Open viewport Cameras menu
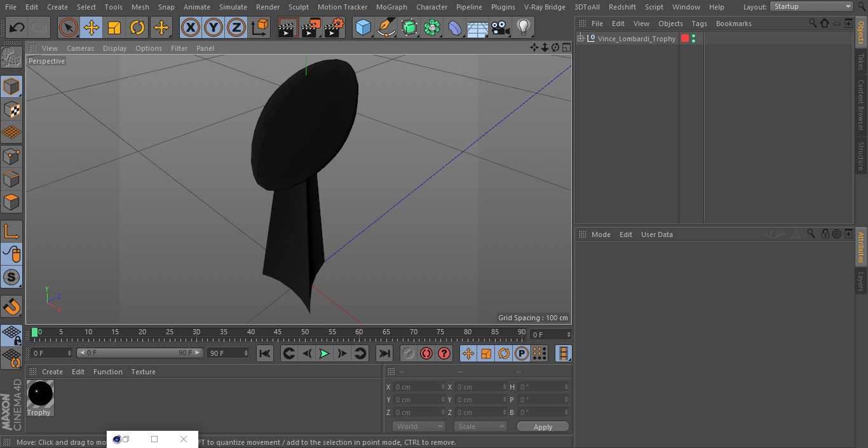This screenshot has width=868, height=448. [x=80, y=48]
